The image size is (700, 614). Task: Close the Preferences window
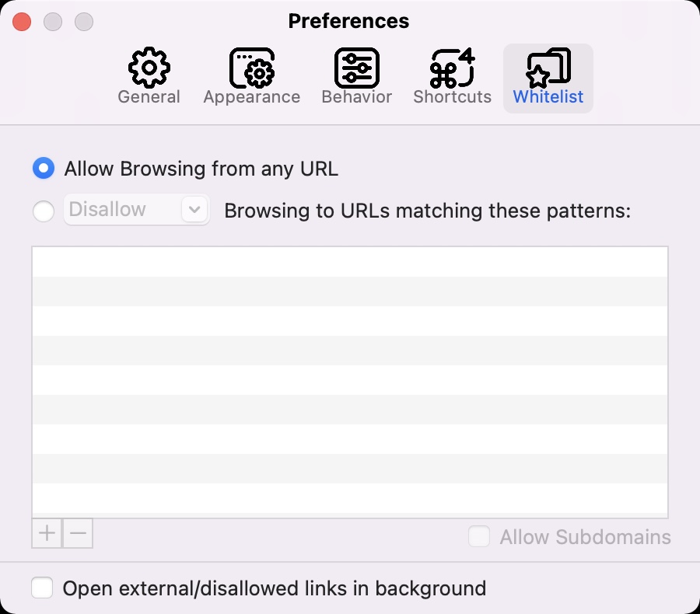(x=22, y=22)
